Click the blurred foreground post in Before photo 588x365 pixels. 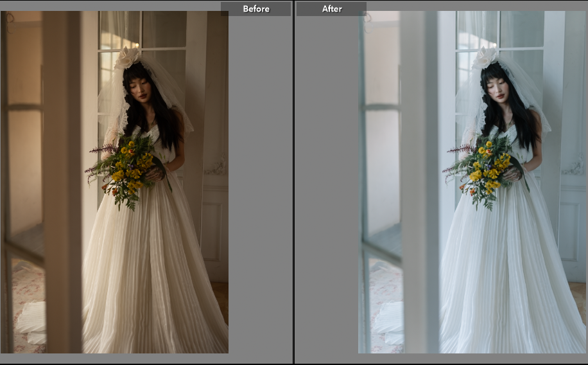62,193
